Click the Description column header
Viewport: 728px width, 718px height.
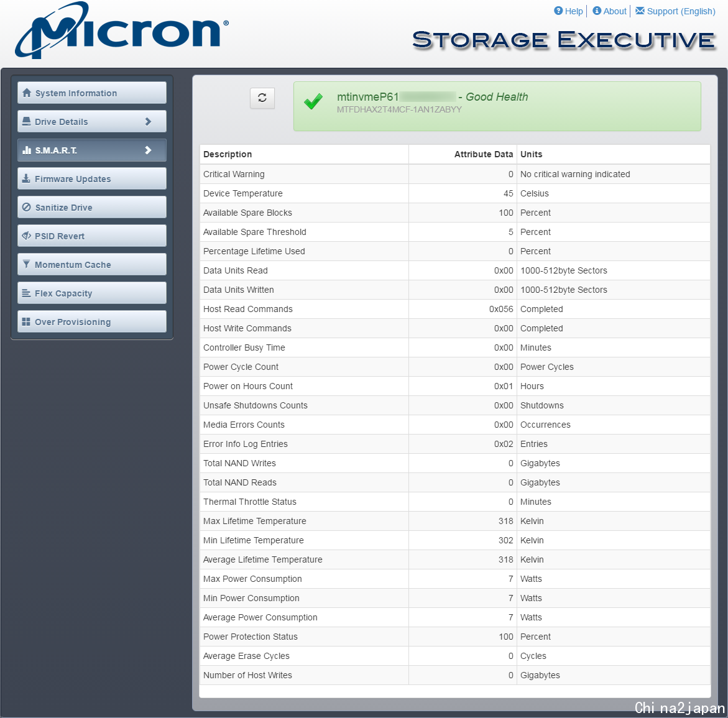pyautogui.click(x=228, y=154)
